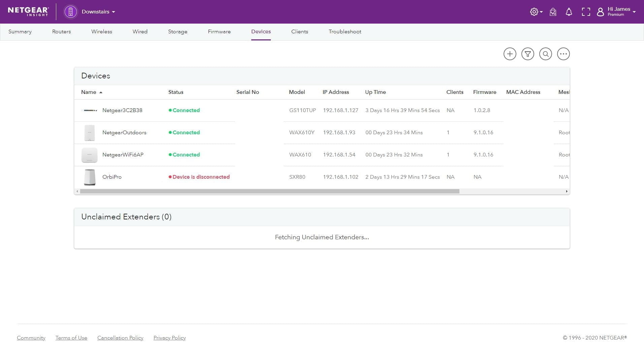
Task: Open the Troubleshoot tab
Action: coord(345,32)
